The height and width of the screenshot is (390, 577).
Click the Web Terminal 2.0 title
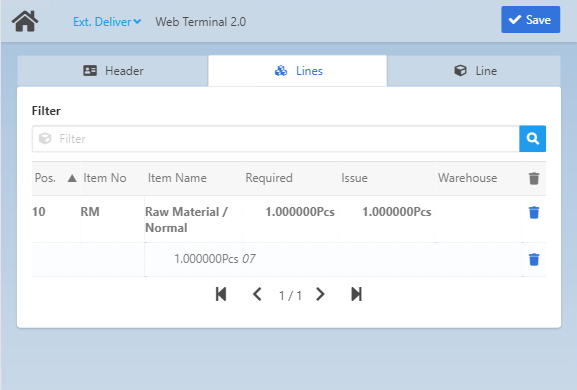pyautogui.click(x=201, y=22)
